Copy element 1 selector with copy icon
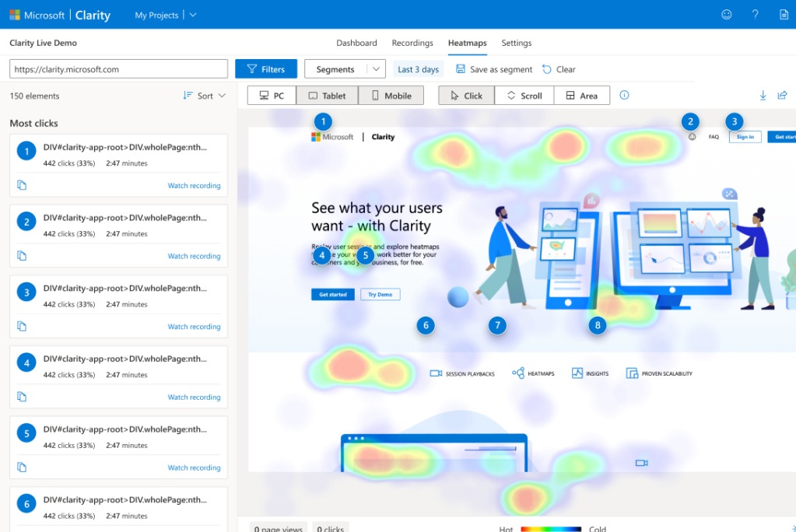796x532 pixels. (22, 185)
